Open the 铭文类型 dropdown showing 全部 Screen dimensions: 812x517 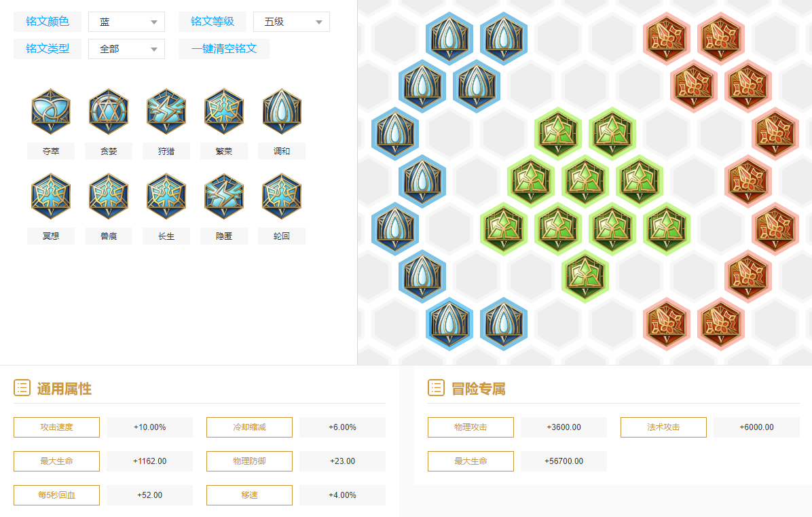point(126,49)
